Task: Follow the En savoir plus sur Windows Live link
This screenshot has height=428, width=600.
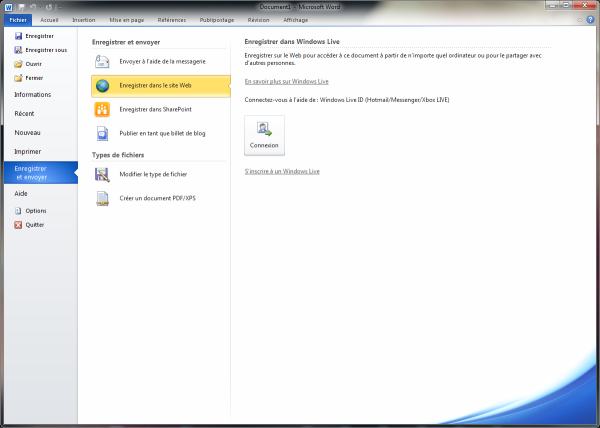Action: click(x=286, y=81)
